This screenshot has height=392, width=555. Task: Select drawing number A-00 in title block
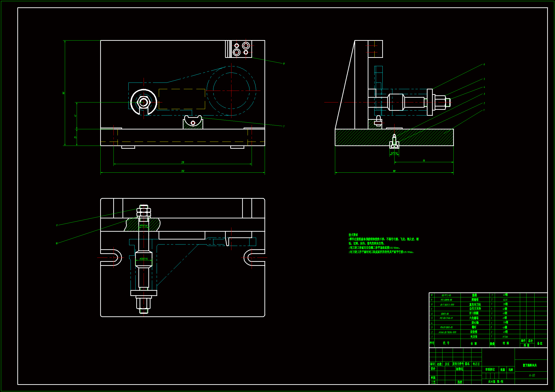point(532,375)
